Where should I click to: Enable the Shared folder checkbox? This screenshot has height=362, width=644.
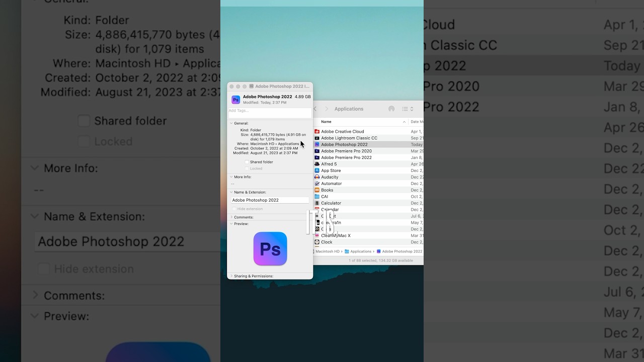pyautogui.click(x=247, y=162)
